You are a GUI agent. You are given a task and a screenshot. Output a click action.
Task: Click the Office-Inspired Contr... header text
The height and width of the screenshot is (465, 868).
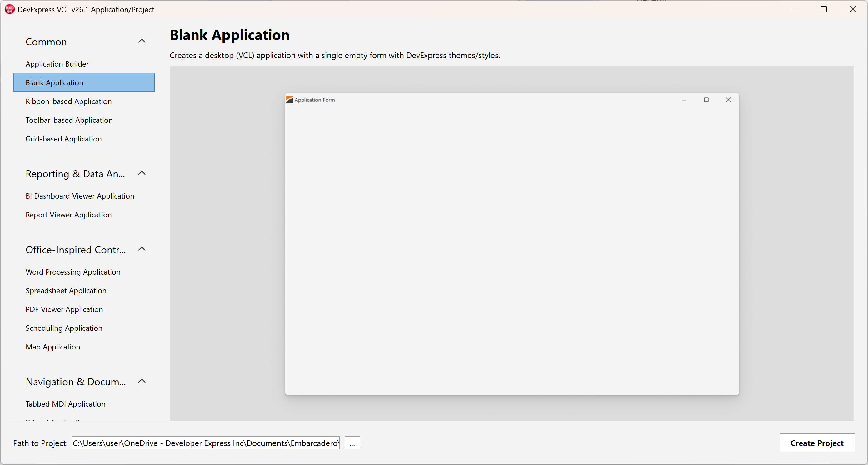pyautogui.click(x=76, y=250)
